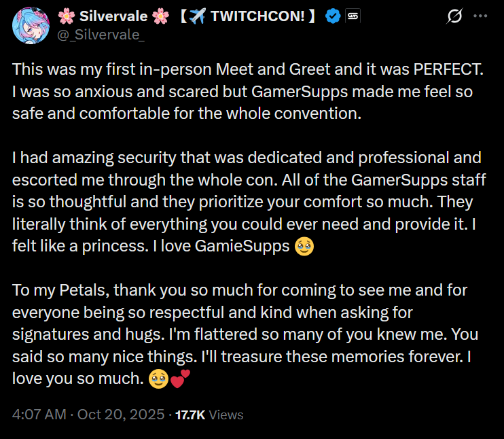Click the blue verified checkmark badge
The width and height of the screenshot is (504, 439).
coord(333,18)
